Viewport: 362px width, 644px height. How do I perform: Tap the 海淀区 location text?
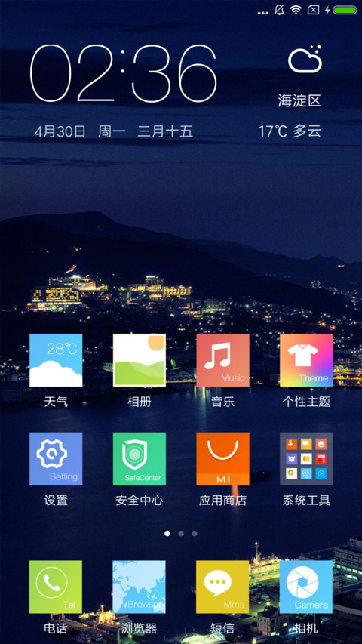299,100
